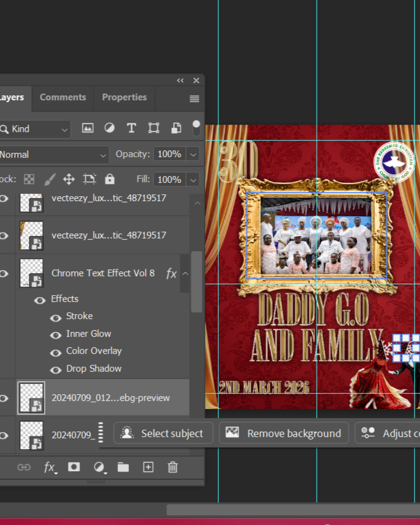This screenshot has width=420, height=525.
Task: Click the contextual task bar grip handle
Action: click(101, 433)
